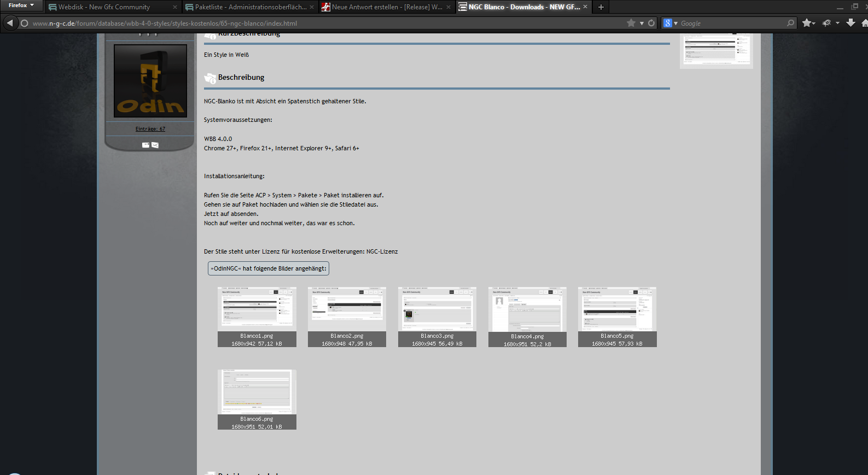The height and width of the screenshot is (475, 868).
Task: Open the Downloads arrow icon in toolbar
Action: pos(850,22)
